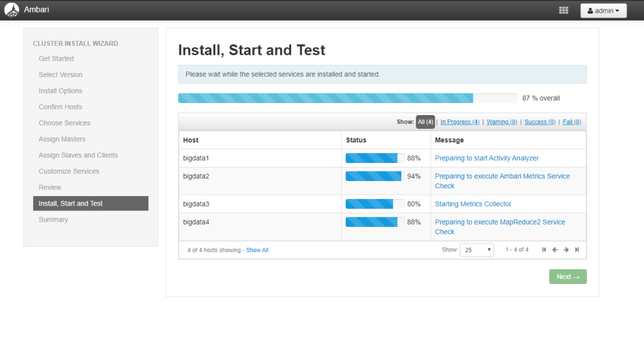Click the Status column header
This screenshot has width=644, height=339.
(386, 140)
